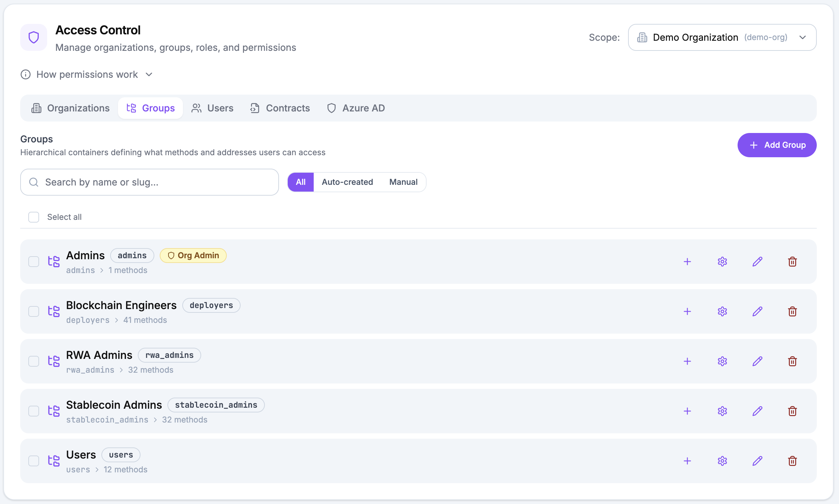Click the delete trash icon on Users group

click(x=792, y=461)
